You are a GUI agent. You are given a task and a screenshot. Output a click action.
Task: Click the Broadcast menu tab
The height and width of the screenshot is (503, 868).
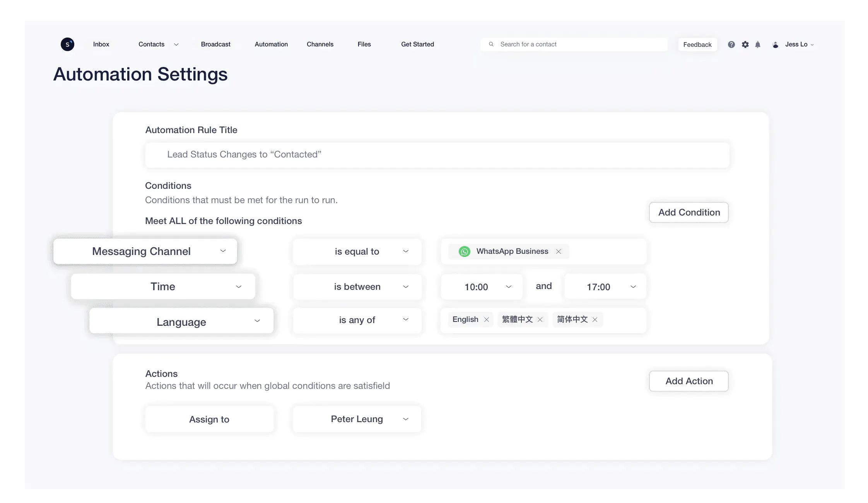215,44
